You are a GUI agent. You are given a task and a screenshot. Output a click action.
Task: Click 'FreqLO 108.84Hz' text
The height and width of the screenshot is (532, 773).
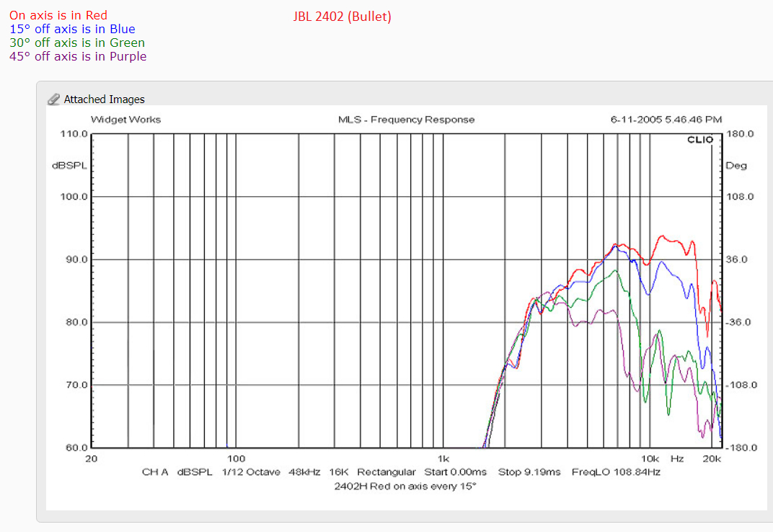[616, 472]
